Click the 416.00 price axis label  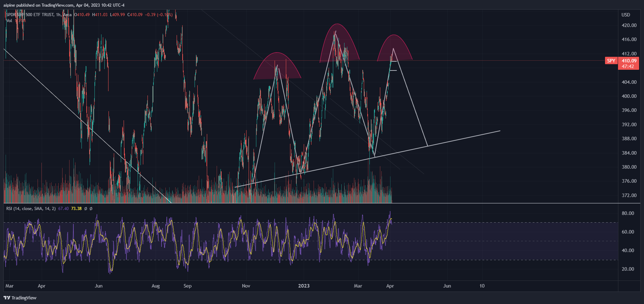coord(629,39)
